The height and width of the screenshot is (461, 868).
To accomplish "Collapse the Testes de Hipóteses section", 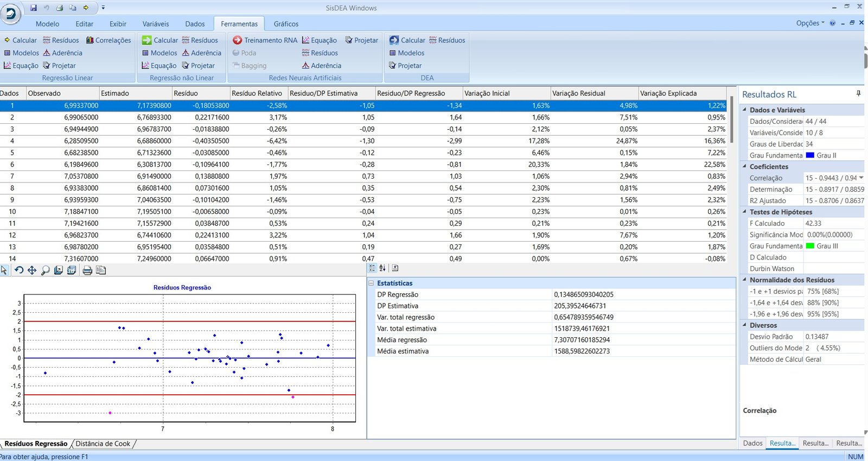I will coord(745,212).
